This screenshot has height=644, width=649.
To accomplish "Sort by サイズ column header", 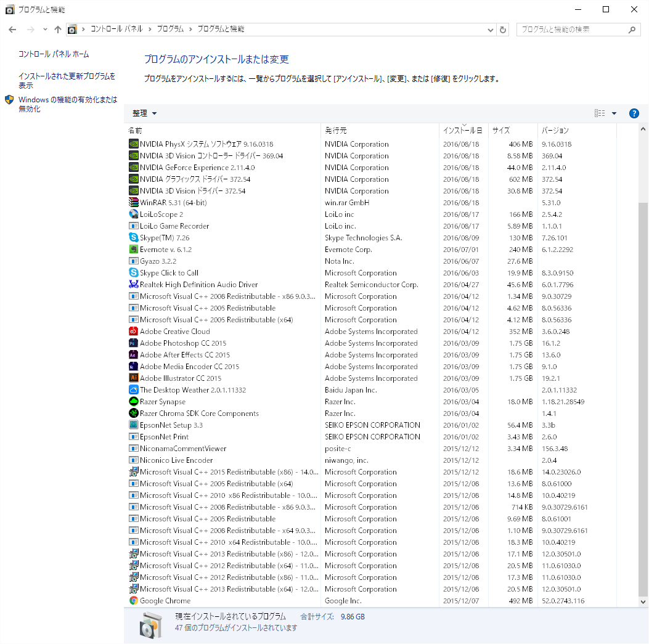I will (x=513, y=131).
